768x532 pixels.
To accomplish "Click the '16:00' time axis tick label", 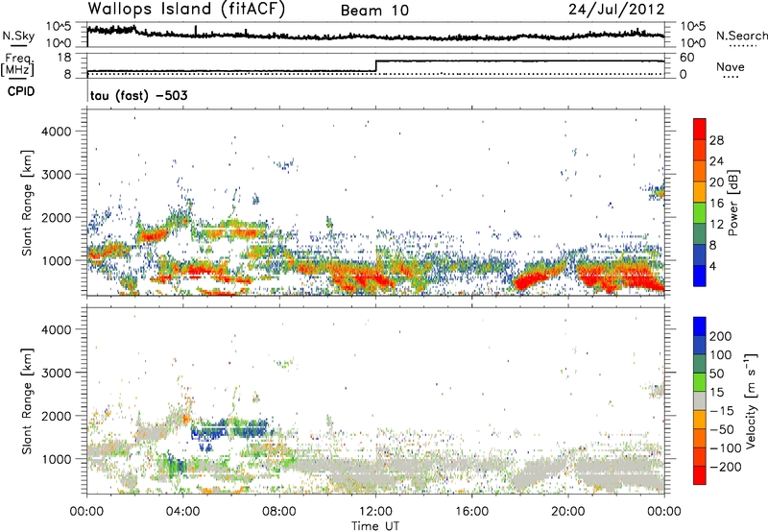I will pyautogui.click(x=471, y=512).
